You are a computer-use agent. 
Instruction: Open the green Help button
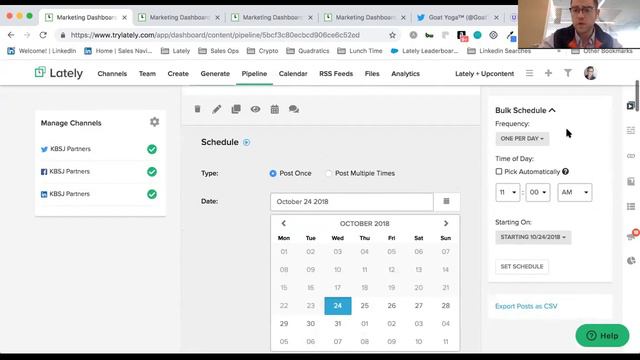tap(602, 336)
